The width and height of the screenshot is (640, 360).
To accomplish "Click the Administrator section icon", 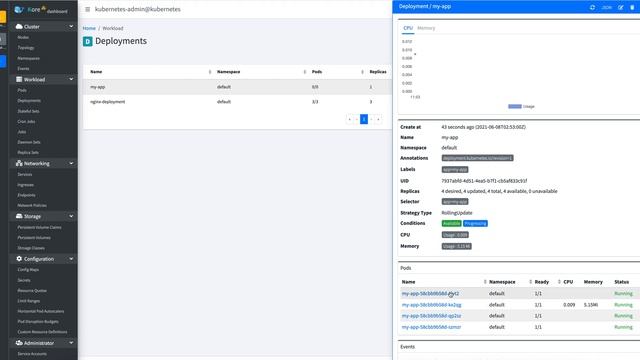I will [19, 342].
